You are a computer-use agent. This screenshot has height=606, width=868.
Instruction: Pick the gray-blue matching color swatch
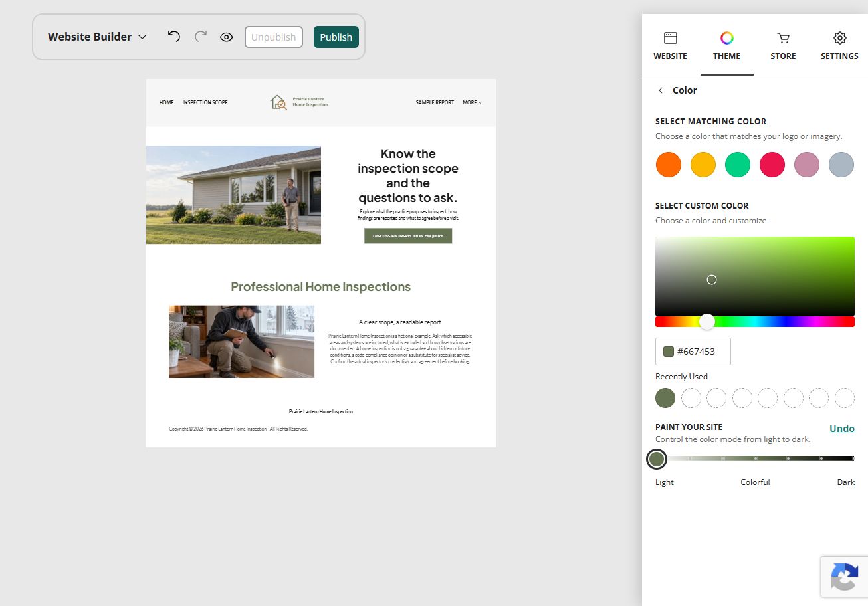tap(841, 165)
